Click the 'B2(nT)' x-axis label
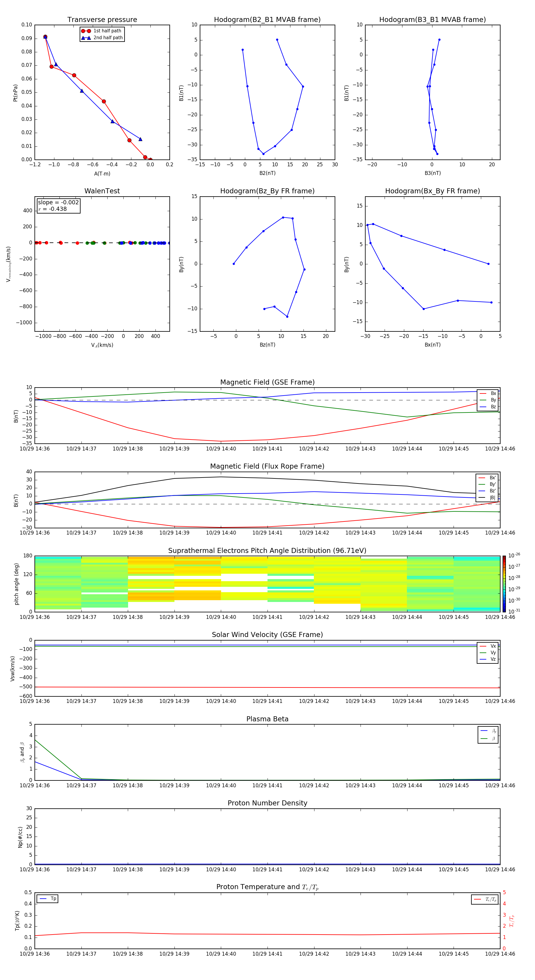535x980 pixels. click(267, 173)
